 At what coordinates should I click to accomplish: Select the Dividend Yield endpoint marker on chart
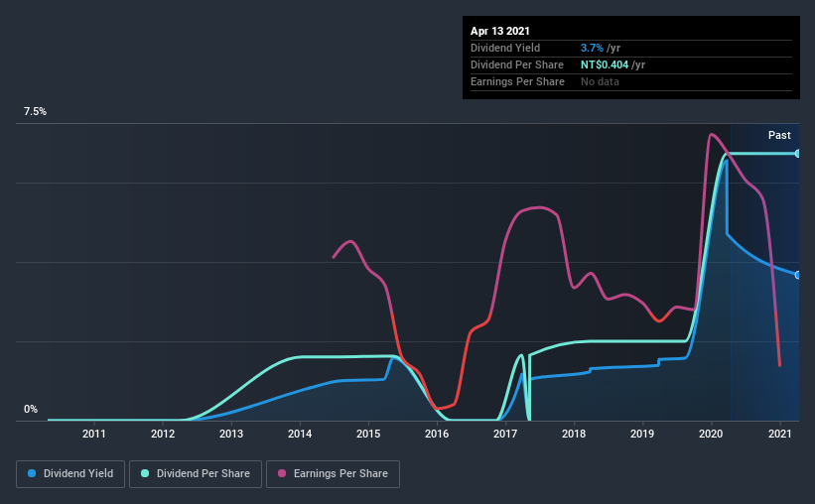pyautogui.click(x=798, y=275)
